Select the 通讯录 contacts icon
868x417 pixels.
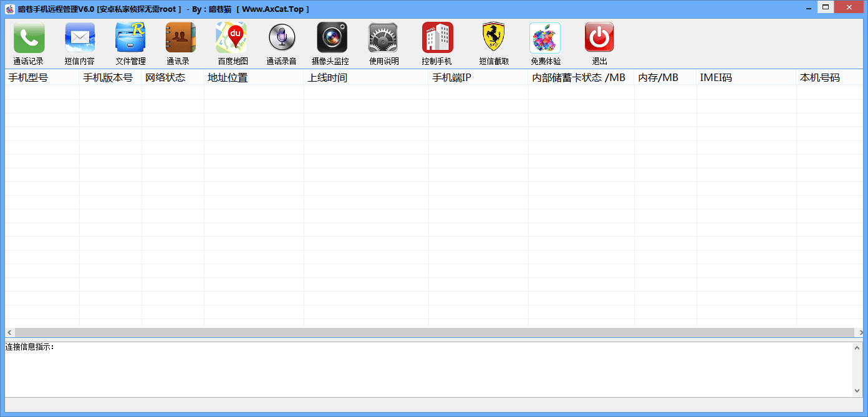click(180, 38)
